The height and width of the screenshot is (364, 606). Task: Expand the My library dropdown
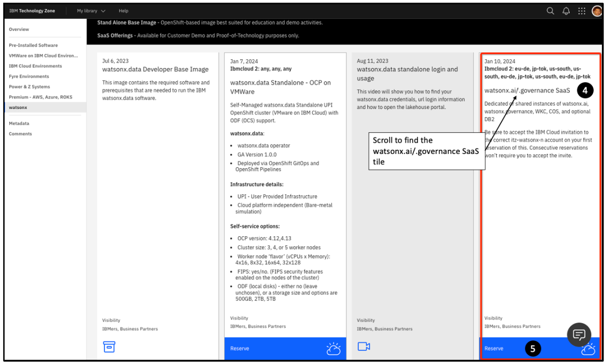[x=91, y=11]
